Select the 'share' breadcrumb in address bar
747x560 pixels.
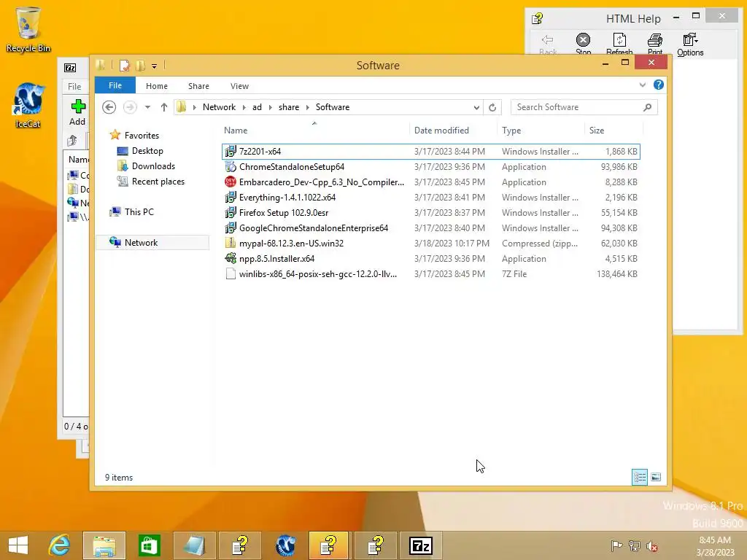[x=289, y=107]
